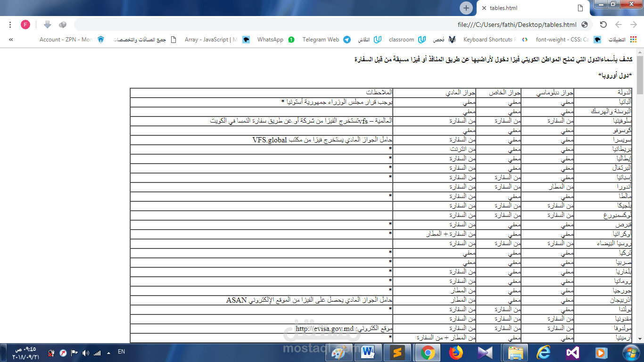644x362 pixels.
Task: View site information globe in address bar
Action: pos(585,25)
